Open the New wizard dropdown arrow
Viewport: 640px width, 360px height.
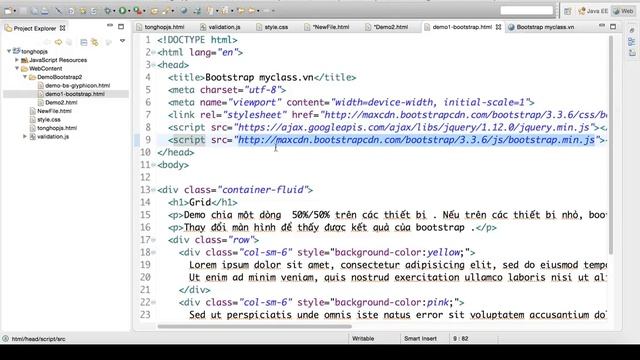pos(15,11)
